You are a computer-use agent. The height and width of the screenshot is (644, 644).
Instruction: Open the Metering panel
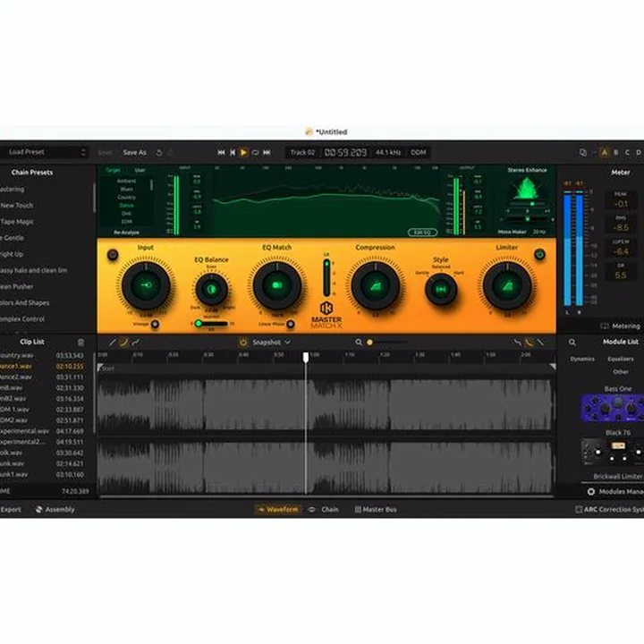(x=621, y=326)
